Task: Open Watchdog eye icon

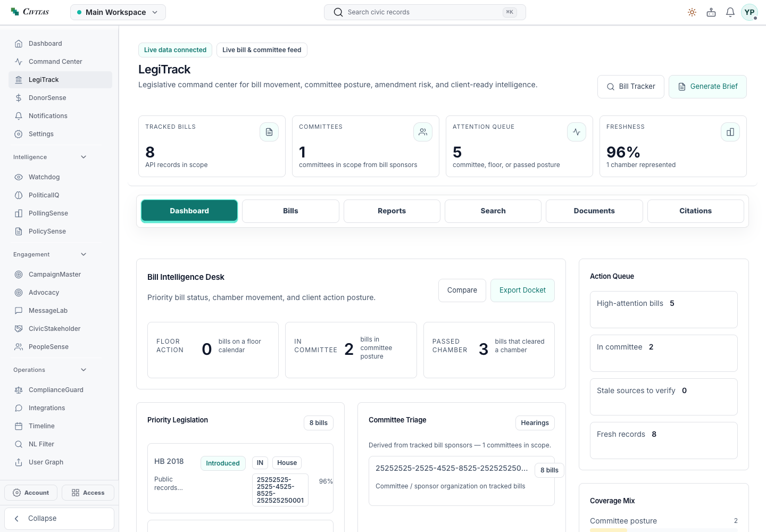Action: coord(19,177)
